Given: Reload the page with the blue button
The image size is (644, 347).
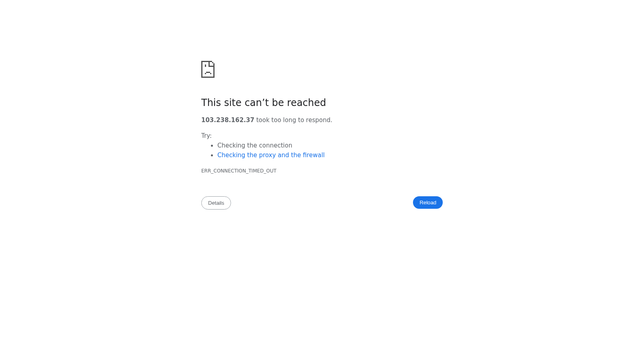Looking at the screenshot, I should [x=428, y=203].
